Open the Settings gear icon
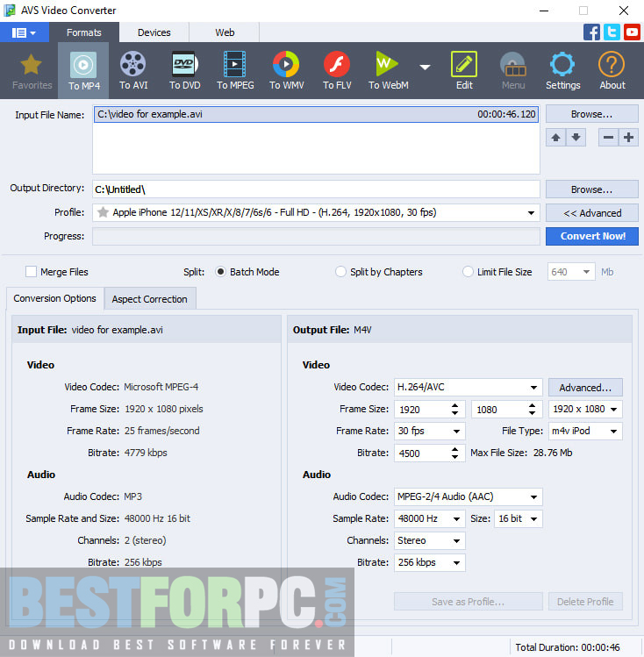The height and width of the screenshot is (657, 644). (x=562, y=71)
